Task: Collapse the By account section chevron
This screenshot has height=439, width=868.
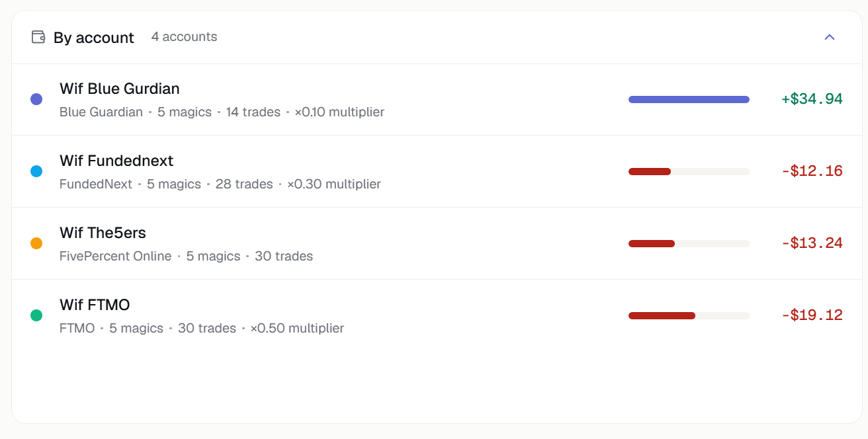Action: [x=830, y=37]
